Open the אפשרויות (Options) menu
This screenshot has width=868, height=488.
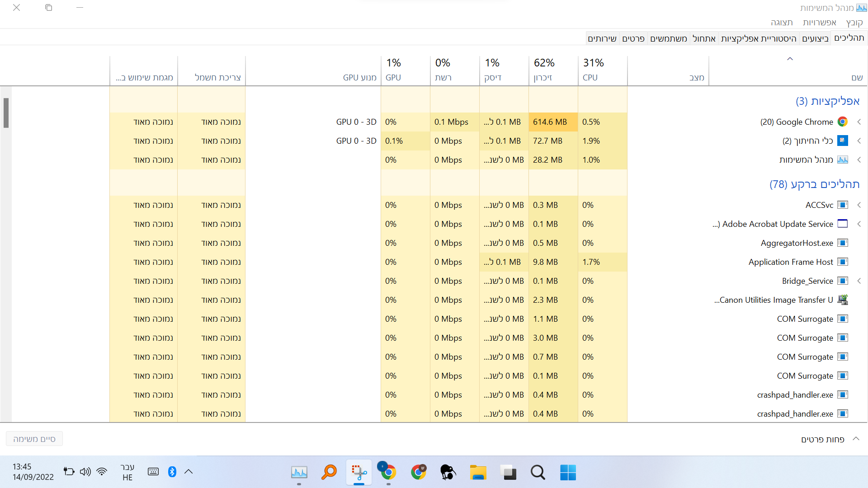point(819,23)
